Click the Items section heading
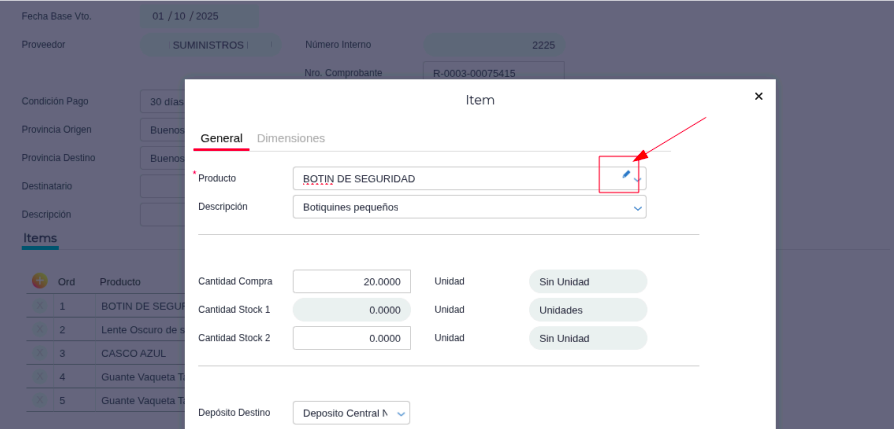Image resolution: width=894 pixels, height=429 pixels. point(40,238)
